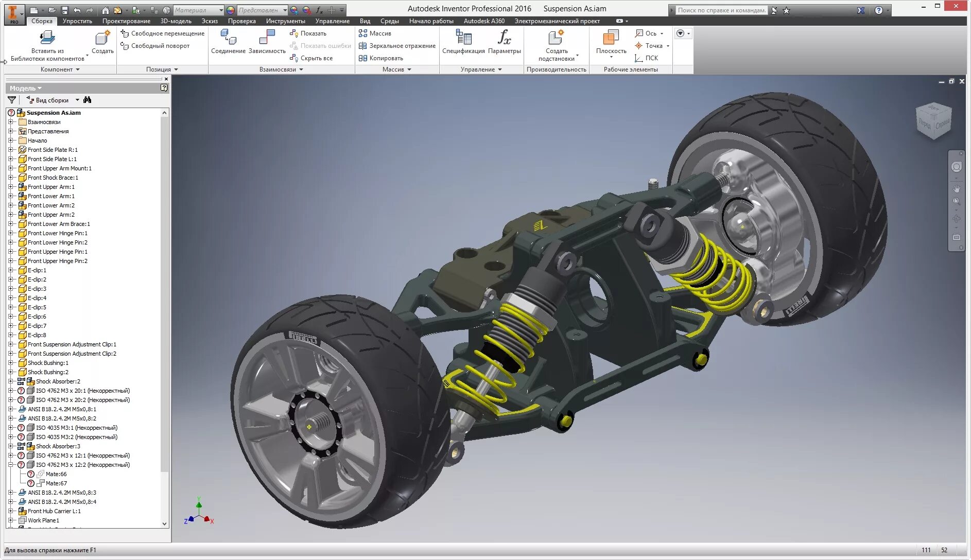Click the binoculars find icon in browser

tap(87, 100)
